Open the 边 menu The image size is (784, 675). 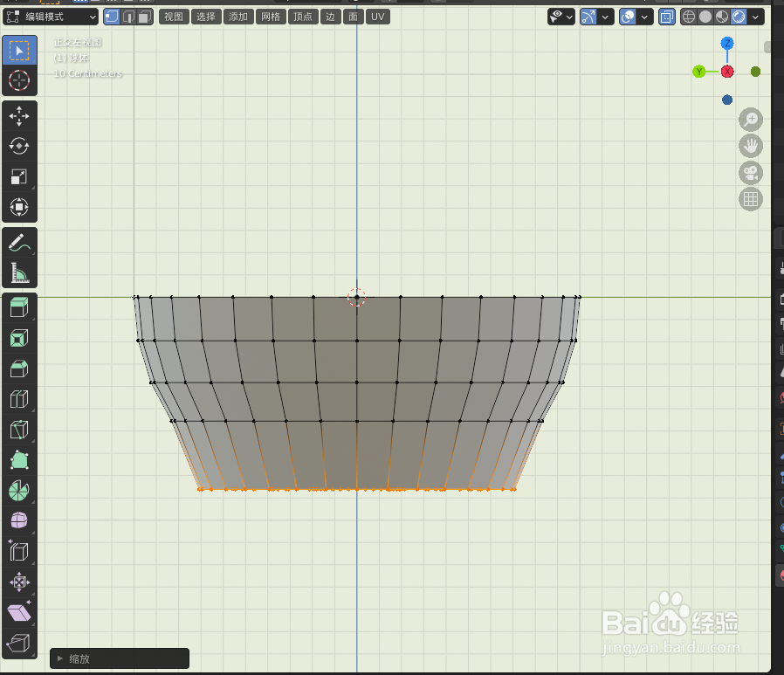click(x=331, y=17)
